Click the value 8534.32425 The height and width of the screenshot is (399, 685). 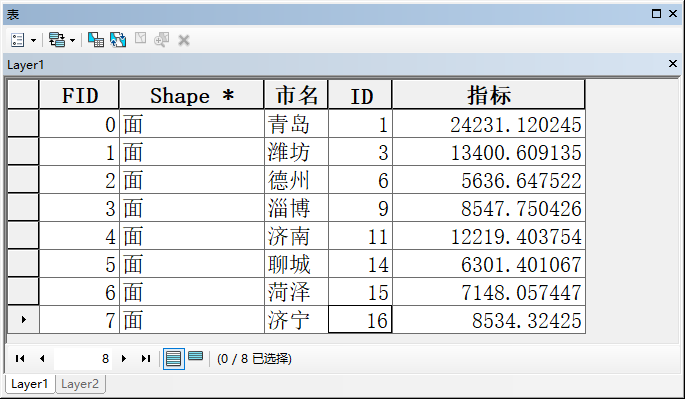click(526, 321)
